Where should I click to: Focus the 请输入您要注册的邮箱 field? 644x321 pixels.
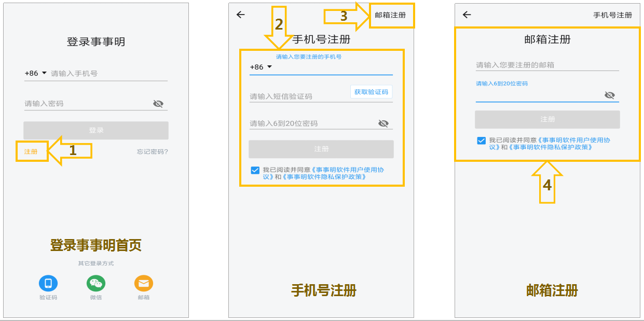pos(547,65)
